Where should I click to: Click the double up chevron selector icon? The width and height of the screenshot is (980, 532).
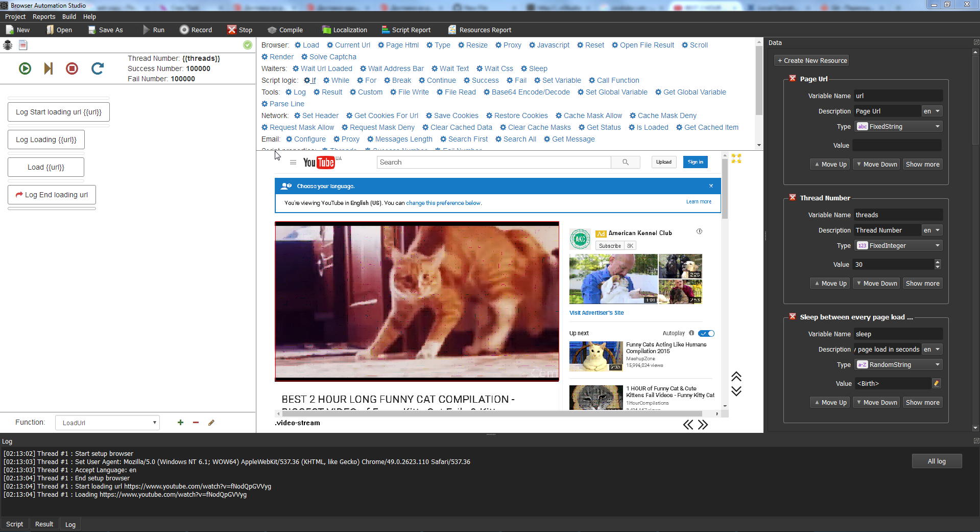736,377
